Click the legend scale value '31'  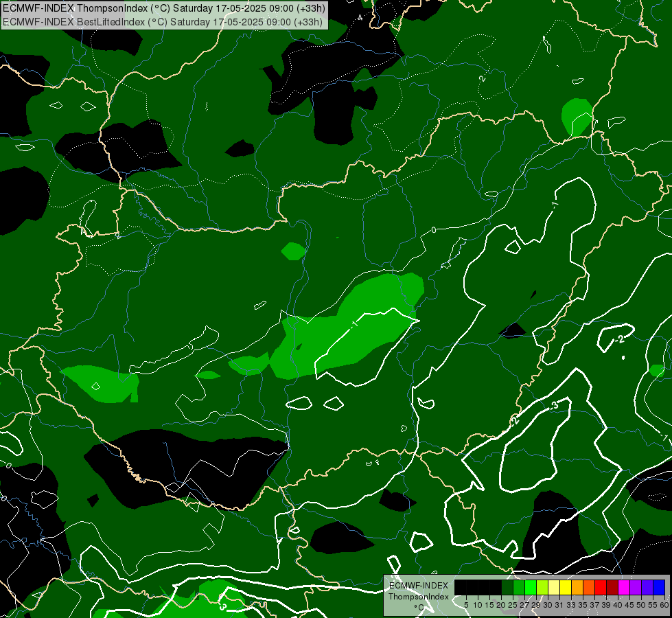click(x=559, y=605)
